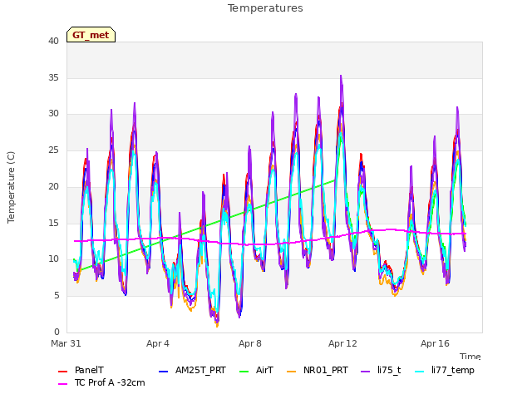The height and width of the screenshot is (399, 532).
Task: Click the 15 y-axis tick label
Action: click(53, 223)
